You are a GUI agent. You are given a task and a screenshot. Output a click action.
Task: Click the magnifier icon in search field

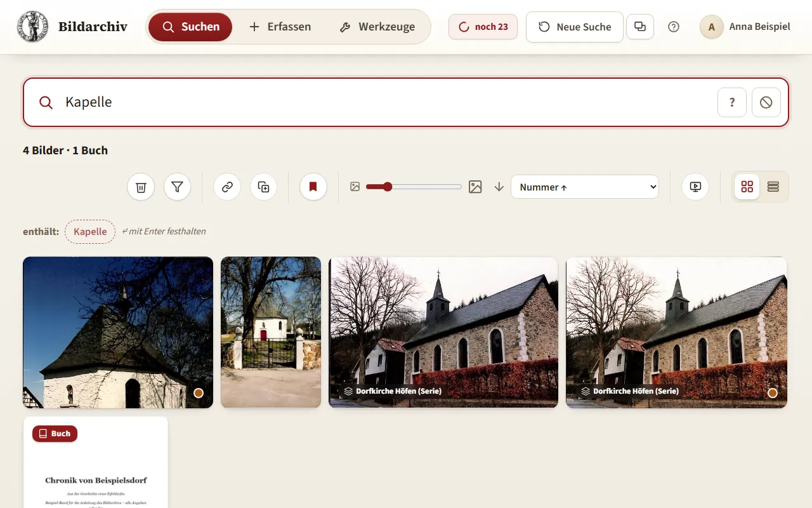click(x=46, y=102)
